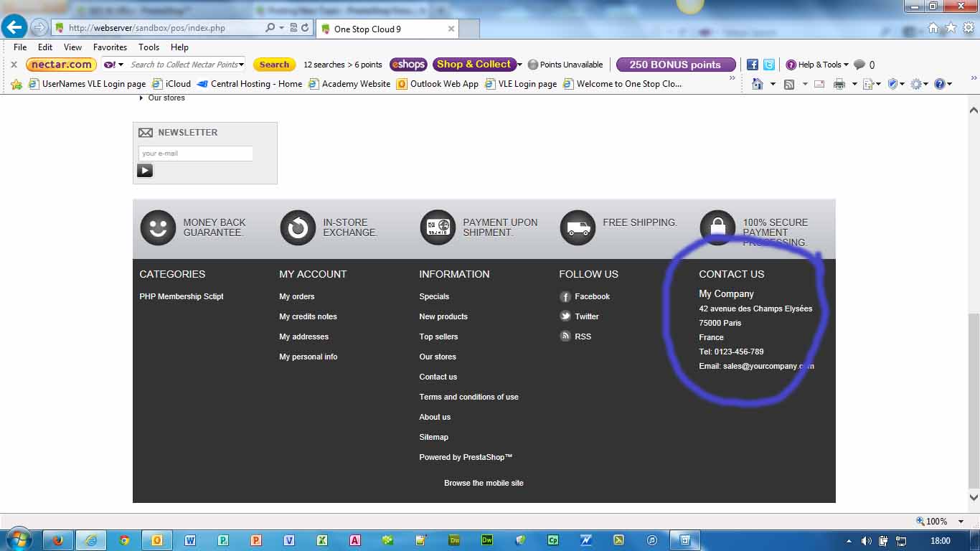Screen dimensions: 980x551
Task: Open the My orders link
Action: [x=297, y=296]
